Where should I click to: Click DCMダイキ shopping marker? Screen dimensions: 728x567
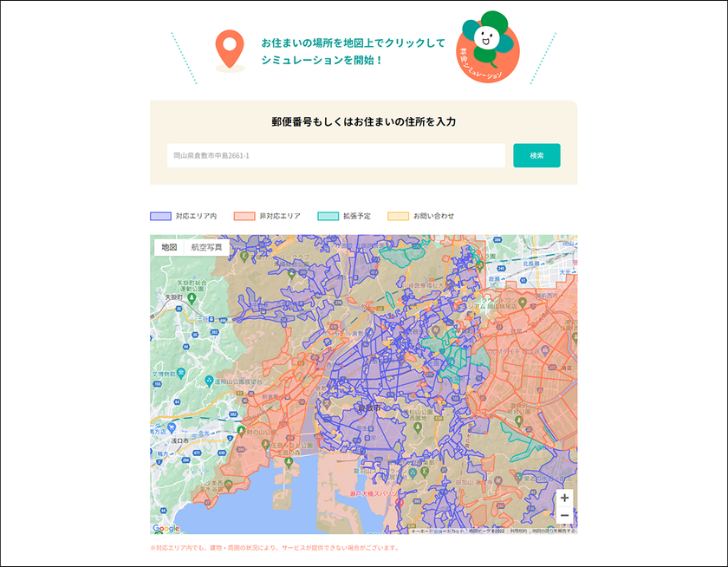pos(545,350)
